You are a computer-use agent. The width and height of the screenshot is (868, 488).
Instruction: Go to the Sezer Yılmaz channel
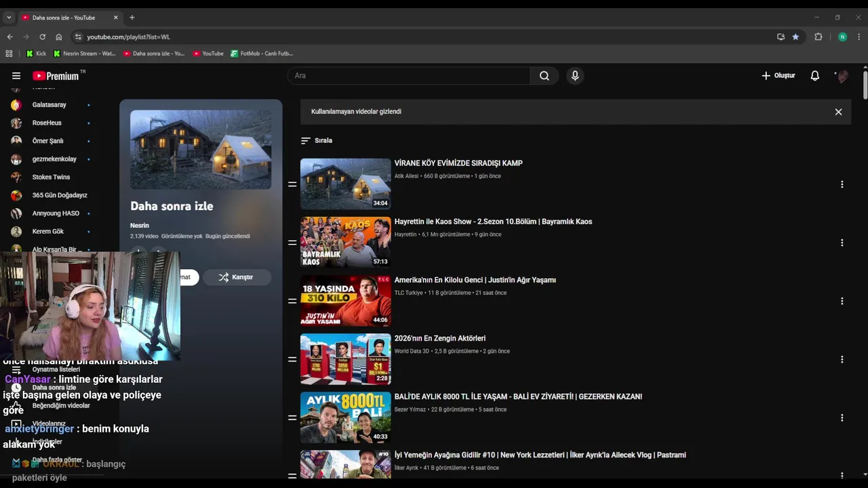pos(410,409)
